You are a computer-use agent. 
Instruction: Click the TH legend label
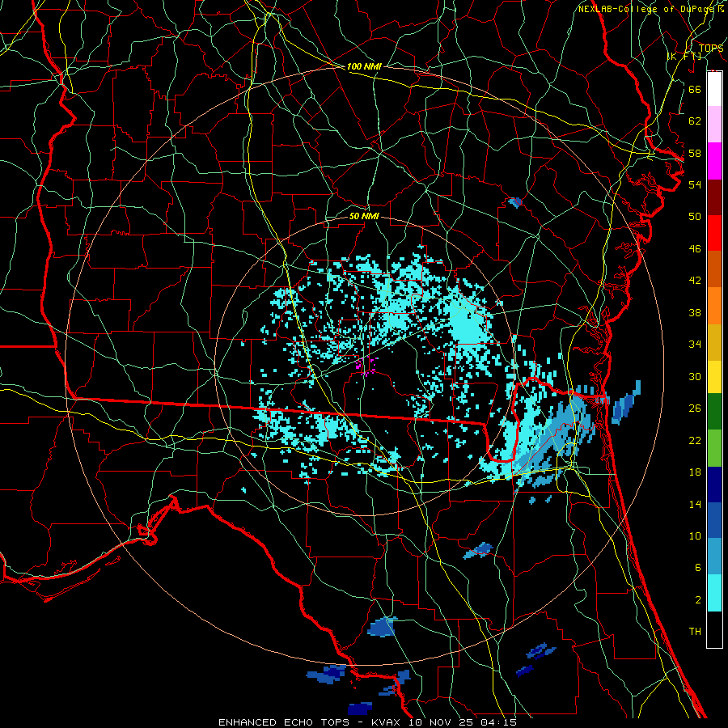coord(695,632)
